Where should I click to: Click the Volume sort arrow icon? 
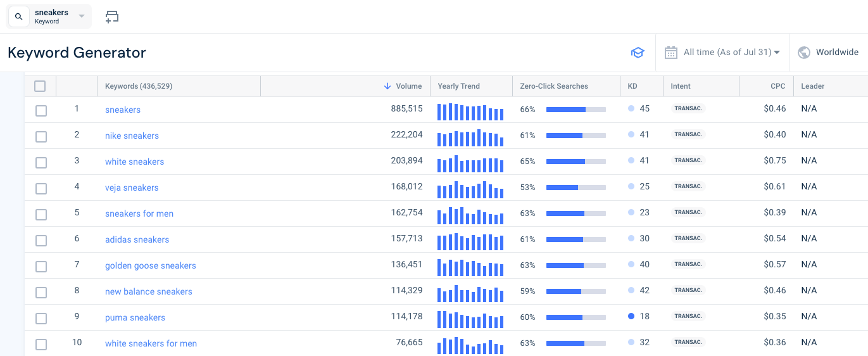pos(387,86)
